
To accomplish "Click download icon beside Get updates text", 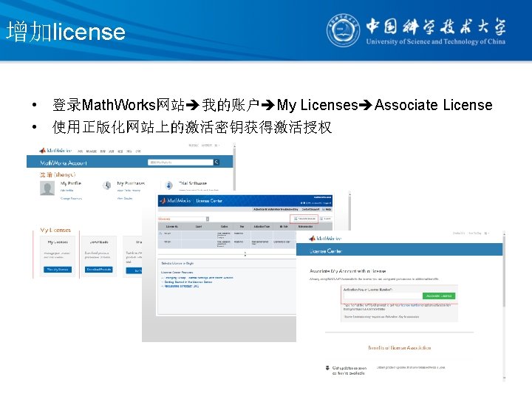I will [327, 368].
